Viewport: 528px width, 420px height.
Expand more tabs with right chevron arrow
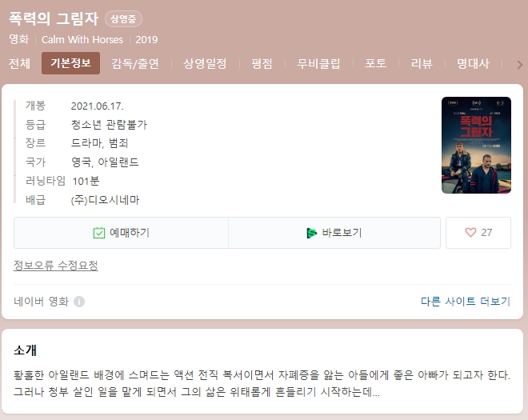tap(519, 64)
